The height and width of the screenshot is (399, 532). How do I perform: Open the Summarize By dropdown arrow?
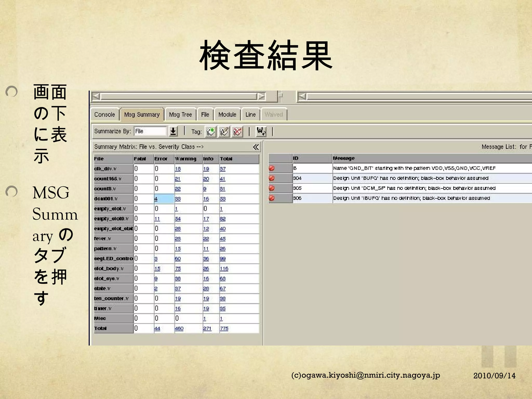(173, 131)
